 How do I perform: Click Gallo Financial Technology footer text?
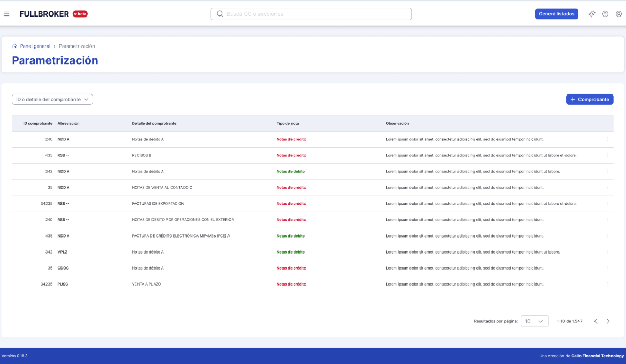[x=598, y=356]
